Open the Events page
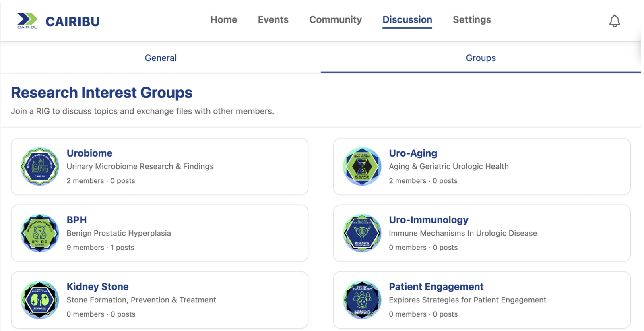This screenshot has height=331, width=644. [x=273, y=20]
